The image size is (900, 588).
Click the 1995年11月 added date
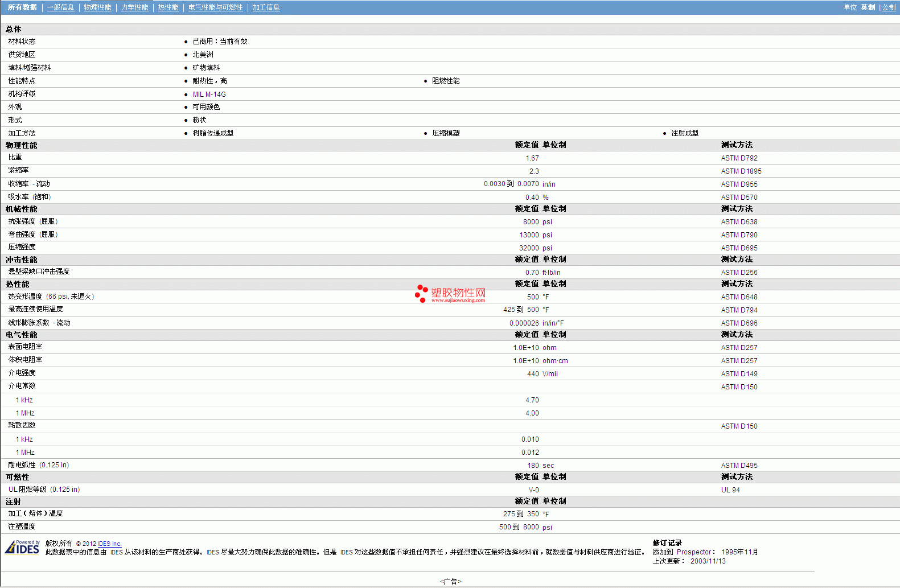[739, 552]
